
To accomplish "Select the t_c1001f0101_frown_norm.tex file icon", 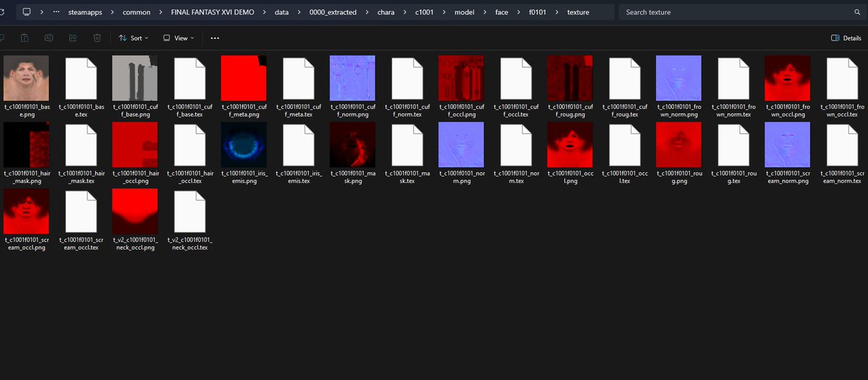I will click(x=733, y=78).
